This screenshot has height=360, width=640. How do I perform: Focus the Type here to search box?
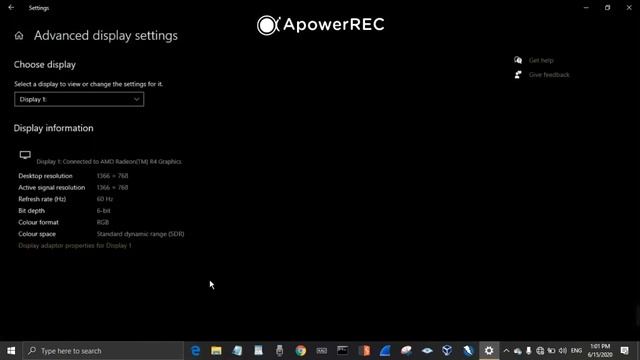(x=103, y=351)
